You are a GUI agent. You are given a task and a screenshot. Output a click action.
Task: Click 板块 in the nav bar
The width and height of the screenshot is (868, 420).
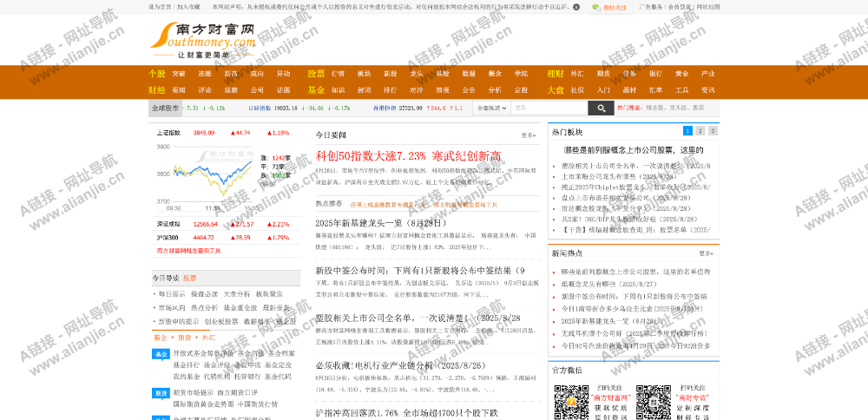click(x=365, y=74)
